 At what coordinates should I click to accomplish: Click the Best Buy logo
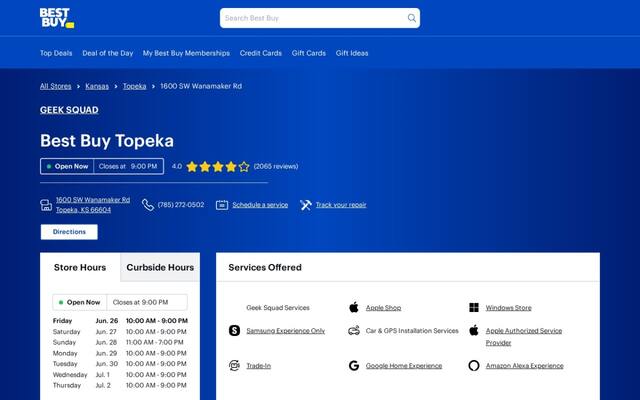[57, 18]
